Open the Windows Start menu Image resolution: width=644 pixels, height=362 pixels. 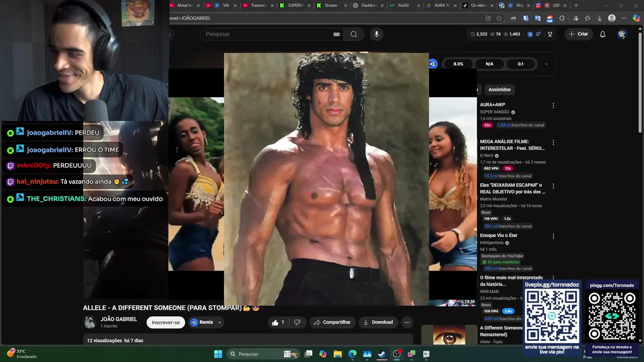(218, 354)
